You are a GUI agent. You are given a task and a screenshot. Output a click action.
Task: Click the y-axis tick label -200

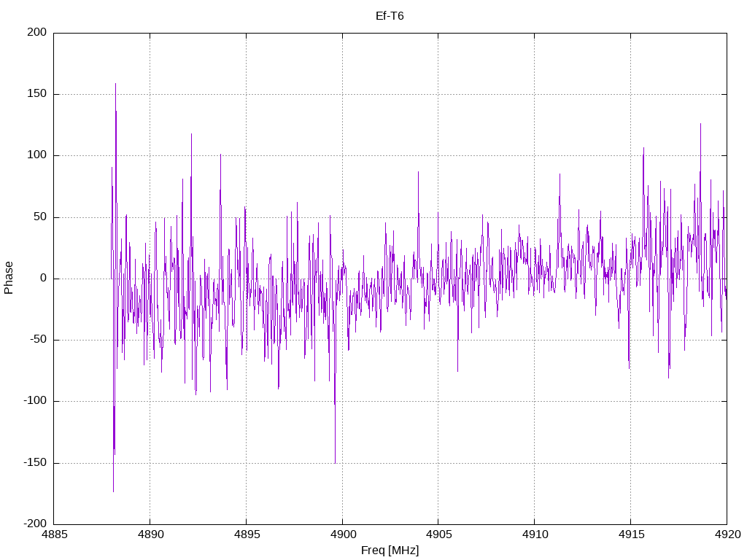coord(35,524)
